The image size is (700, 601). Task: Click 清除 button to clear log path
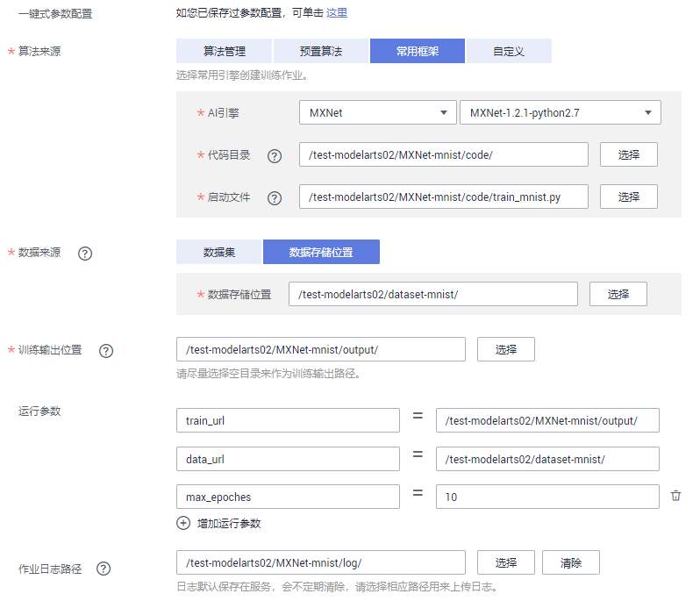pos(571,562)
